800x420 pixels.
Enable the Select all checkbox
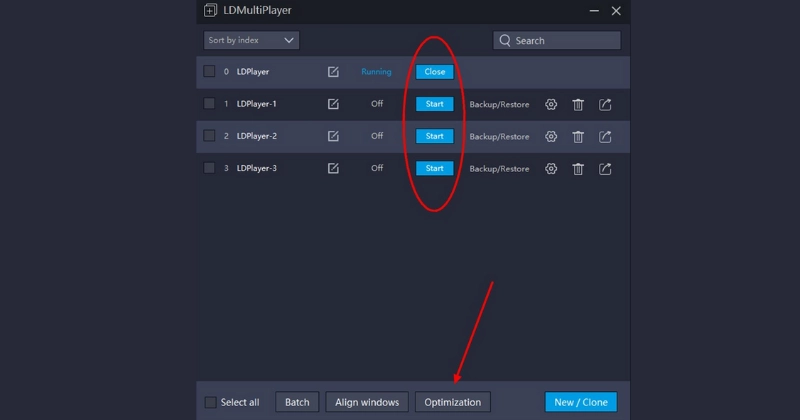(x=210, y=402)
